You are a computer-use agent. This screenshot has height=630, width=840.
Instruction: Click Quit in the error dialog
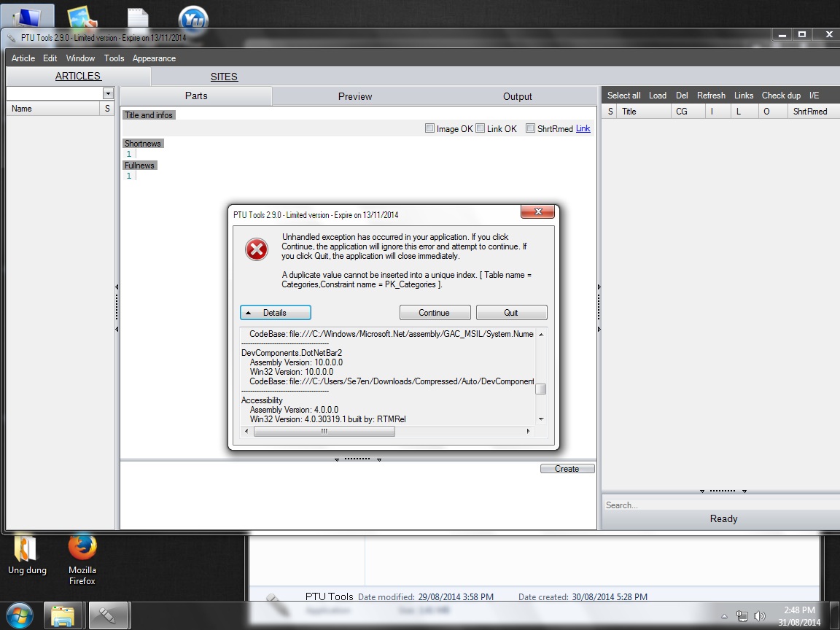pos(511,312)
